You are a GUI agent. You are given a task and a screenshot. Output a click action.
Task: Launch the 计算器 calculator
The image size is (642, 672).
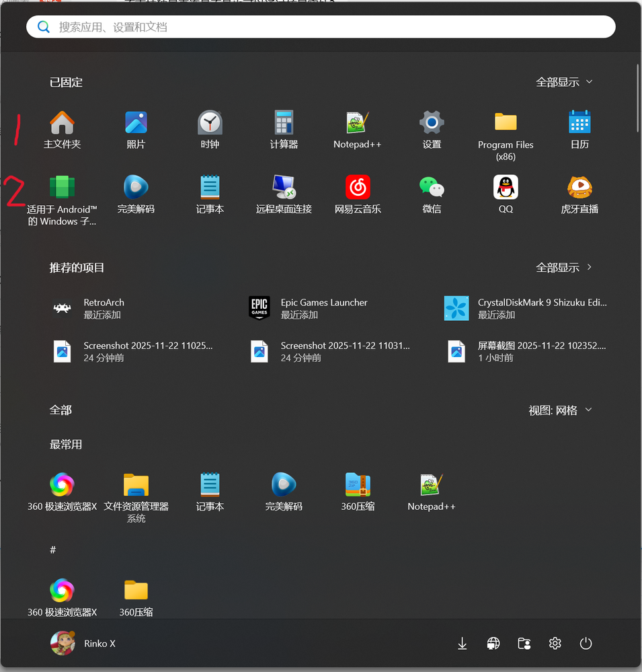284,130
